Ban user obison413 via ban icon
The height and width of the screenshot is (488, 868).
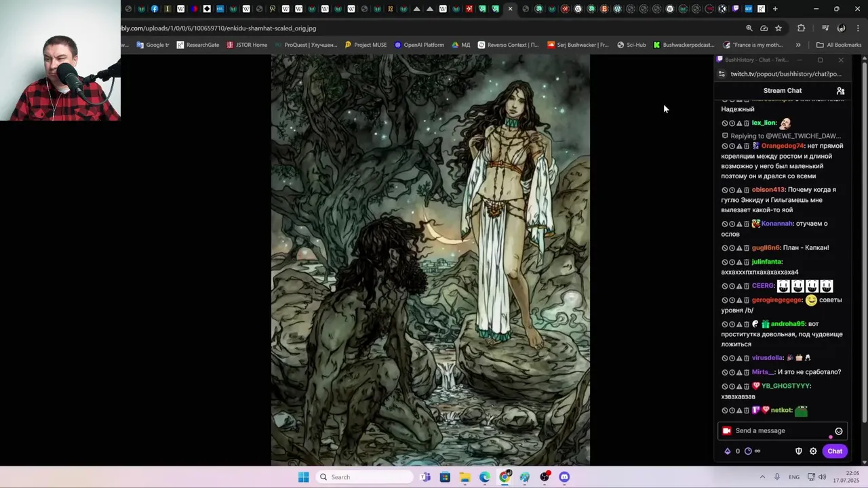coord(725,190)
